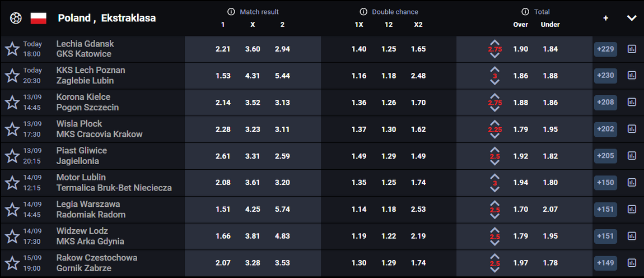This screenshot has height=278, width=644.
Task: Show +150 extra markets for Motor Lublin
Action: pyautogui.click(x=605, y=183)
